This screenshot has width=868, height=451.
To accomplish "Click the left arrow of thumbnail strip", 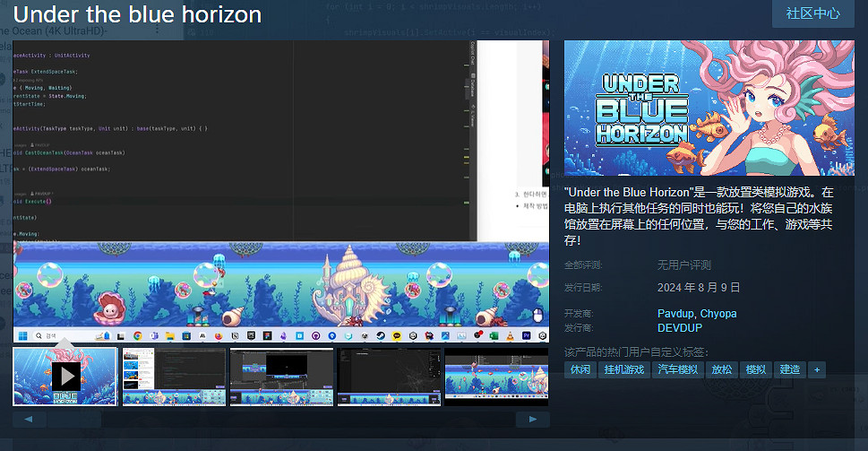I will pyautogui.click(x=29, y=420).
